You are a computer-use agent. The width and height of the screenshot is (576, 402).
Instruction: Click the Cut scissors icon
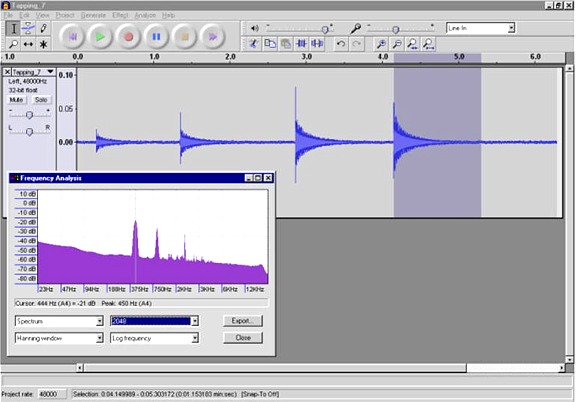tap(253, 44)
